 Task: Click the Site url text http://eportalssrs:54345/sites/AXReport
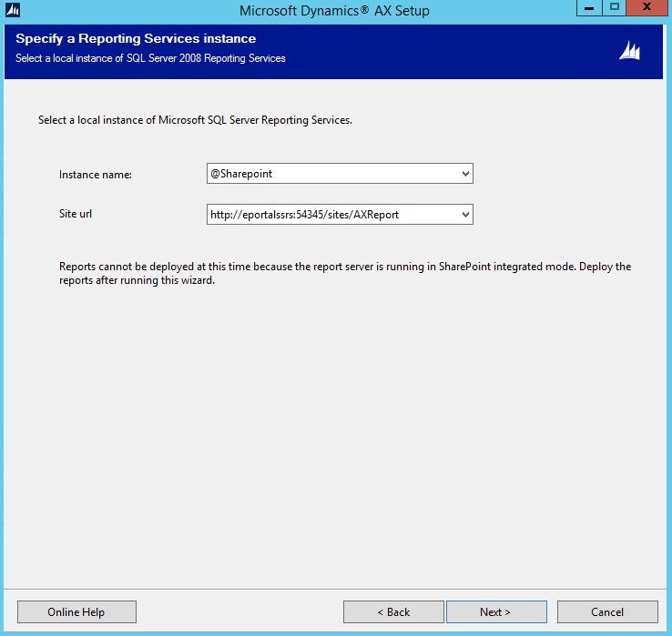click(x=305, y=215)
